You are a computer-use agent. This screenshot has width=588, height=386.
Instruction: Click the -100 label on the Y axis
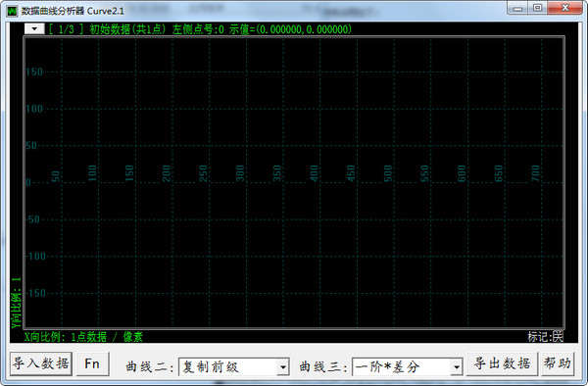pos(36,256)
